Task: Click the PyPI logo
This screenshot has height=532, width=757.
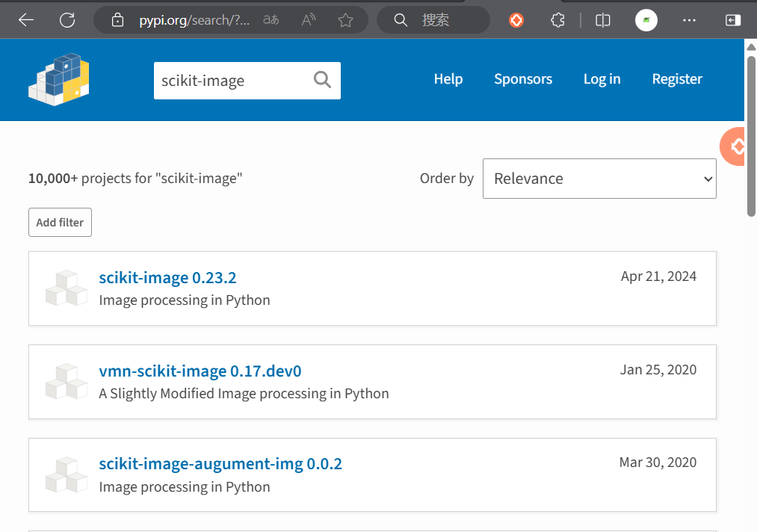Action: 58,79
